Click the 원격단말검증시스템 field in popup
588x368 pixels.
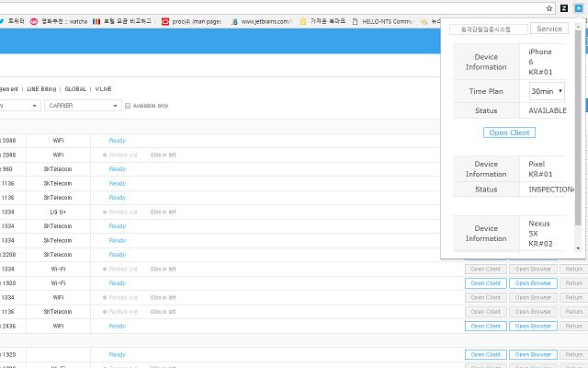pos(489,29)
